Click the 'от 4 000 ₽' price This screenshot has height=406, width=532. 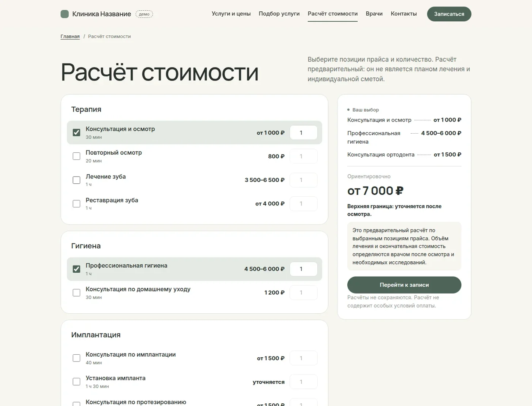pos(270,204)
